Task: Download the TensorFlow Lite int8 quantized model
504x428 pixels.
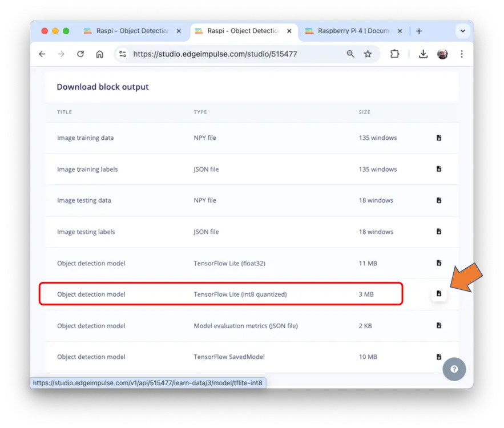Action: click(438, 294)
